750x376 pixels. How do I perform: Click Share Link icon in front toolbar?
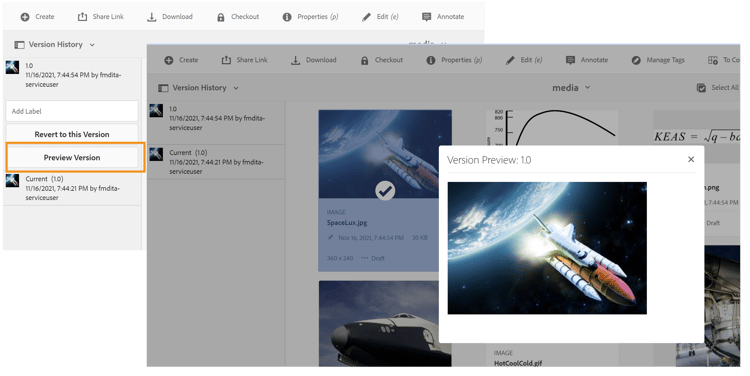pos(226,60)
